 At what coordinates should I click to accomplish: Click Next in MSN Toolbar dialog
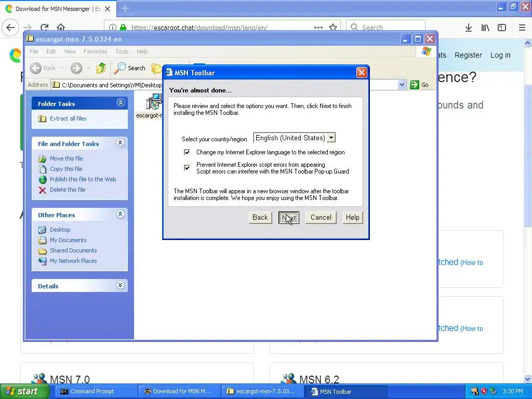coord(289,218)
